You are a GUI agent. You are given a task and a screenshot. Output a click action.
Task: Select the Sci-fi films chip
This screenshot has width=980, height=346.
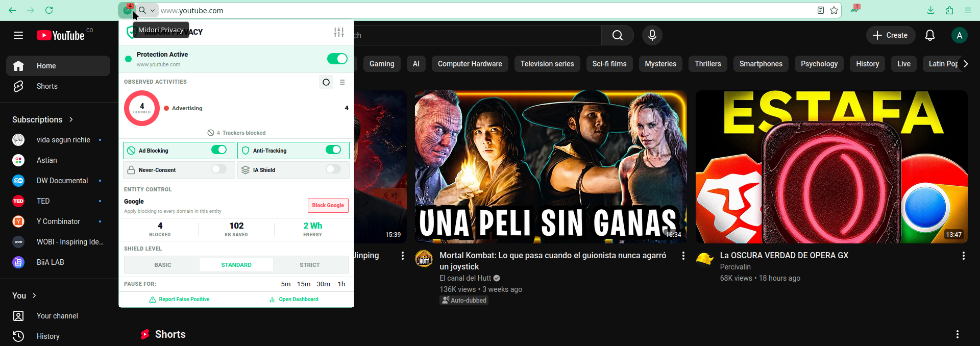(x=609, y=64)
